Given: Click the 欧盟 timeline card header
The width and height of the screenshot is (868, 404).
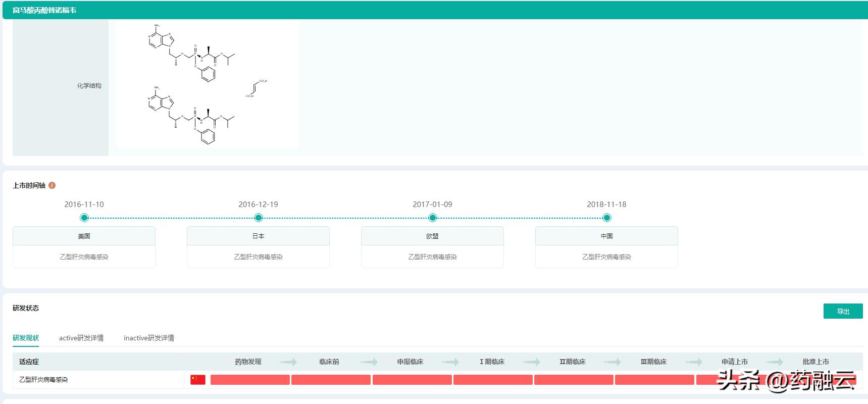Looking at the screenshot, I should tap(433, 236).
